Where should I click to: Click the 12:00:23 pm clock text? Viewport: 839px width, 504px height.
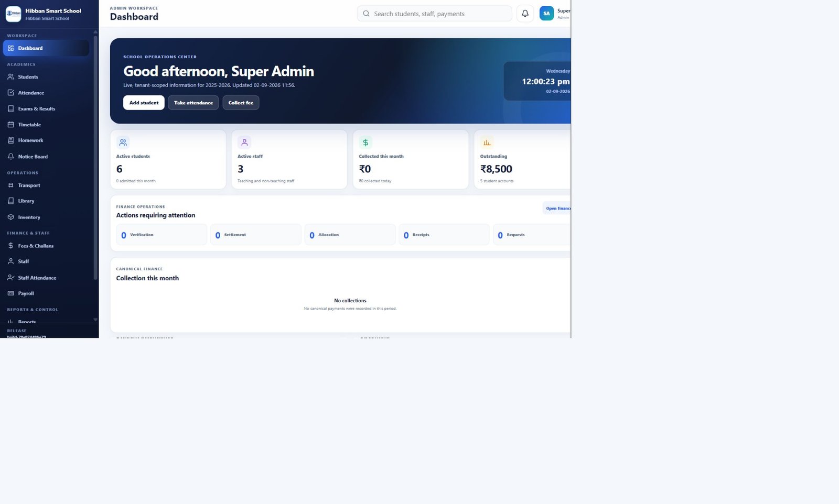[x=545, y=82]
